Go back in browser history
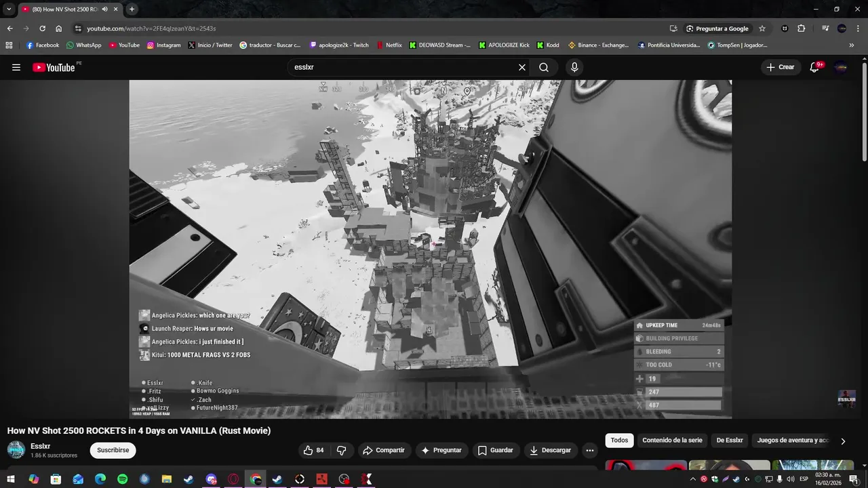 point(9,28)
